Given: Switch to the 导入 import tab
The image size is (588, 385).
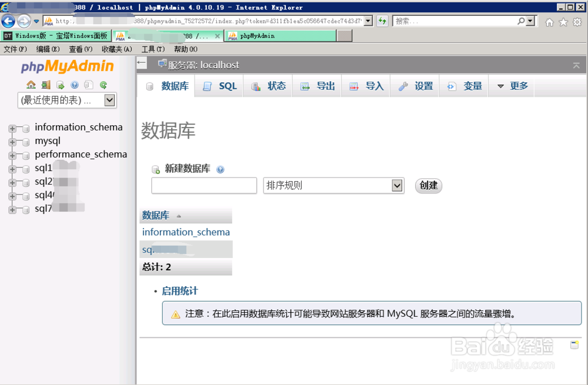Looking at the screenshot, I should pos(366,86).
